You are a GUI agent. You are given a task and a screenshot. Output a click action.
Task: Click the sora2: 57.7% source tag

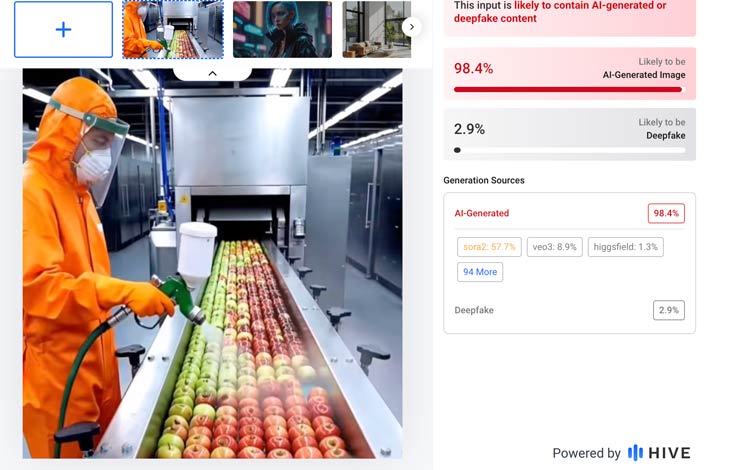tap(489, 247)
